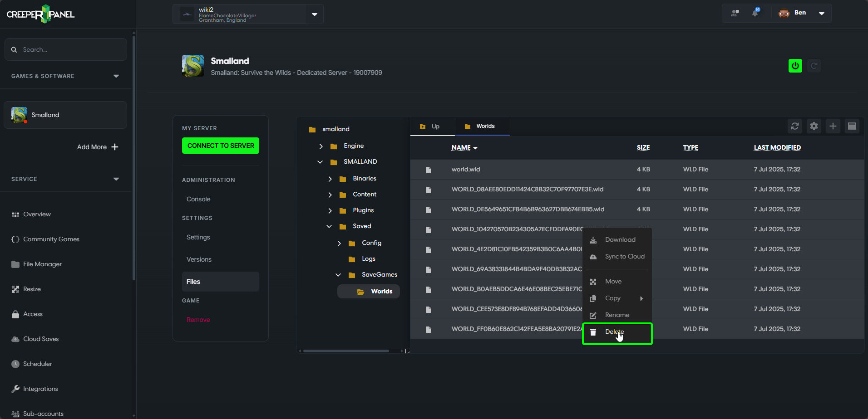Click the left sidebar vertical scrollbar
This screenshot has height=419, width=868.
(133, 159)
